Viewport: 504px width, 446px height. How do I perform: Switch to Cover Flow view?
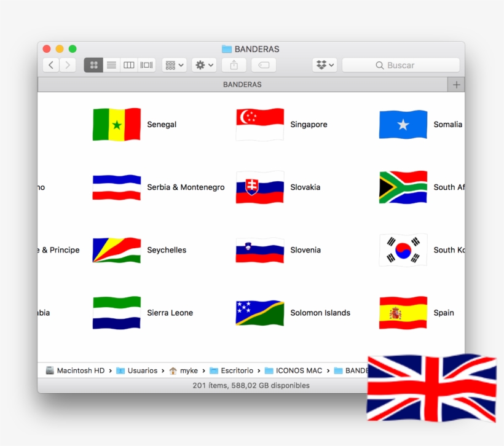click(x=146, y=65)
